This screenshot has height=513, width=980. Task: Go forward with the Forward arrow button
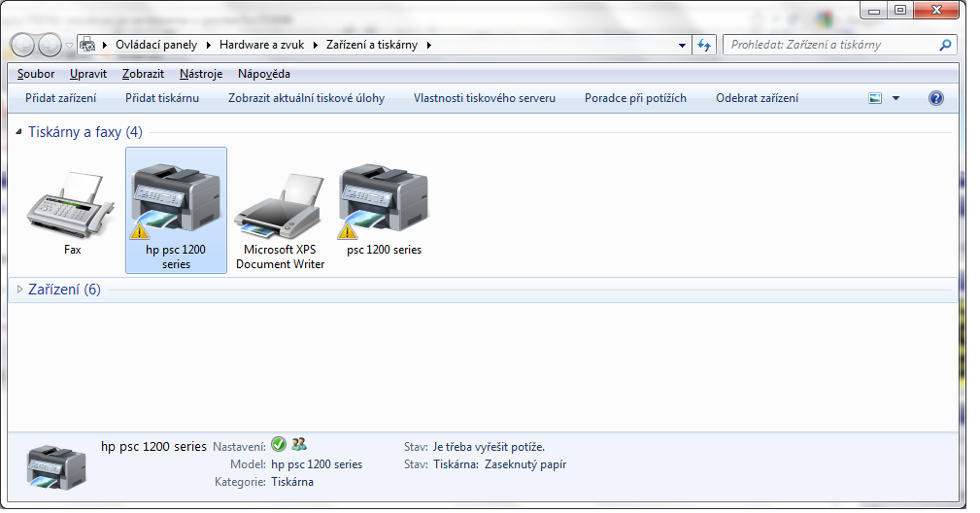click(50, 45)
